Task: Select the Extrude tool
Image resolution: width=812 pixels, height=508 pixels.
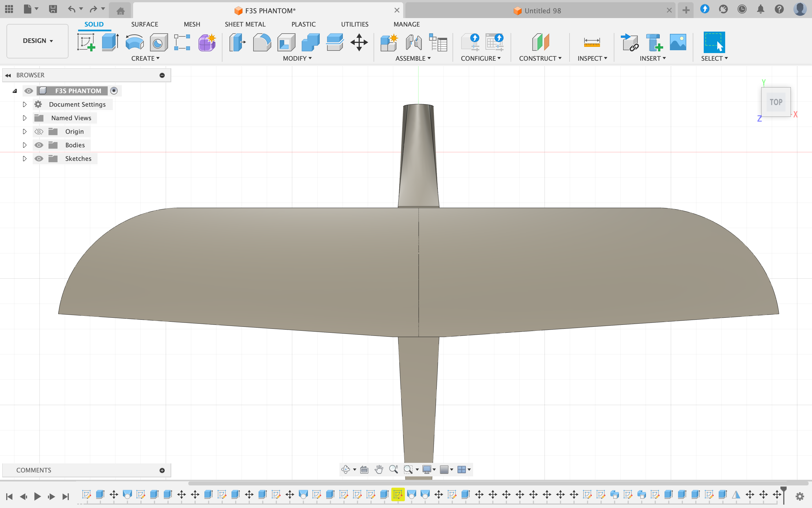Action: [111, 42]
